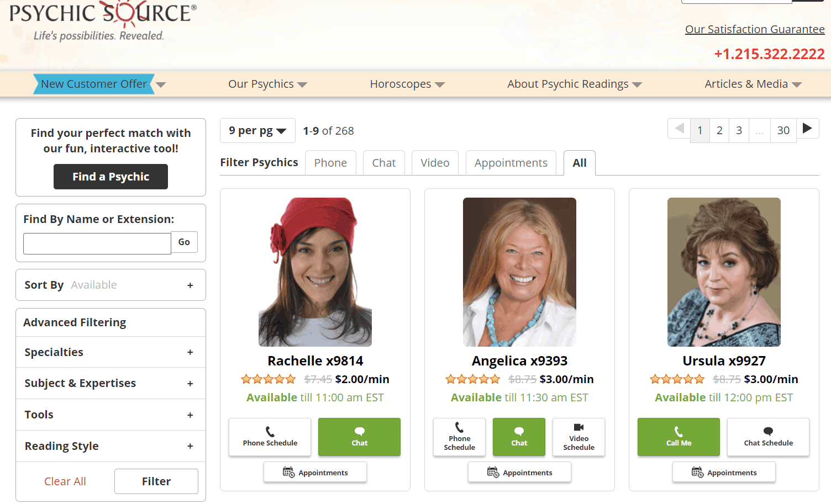Open Rachelle's Appointments button

click(315, 472)
